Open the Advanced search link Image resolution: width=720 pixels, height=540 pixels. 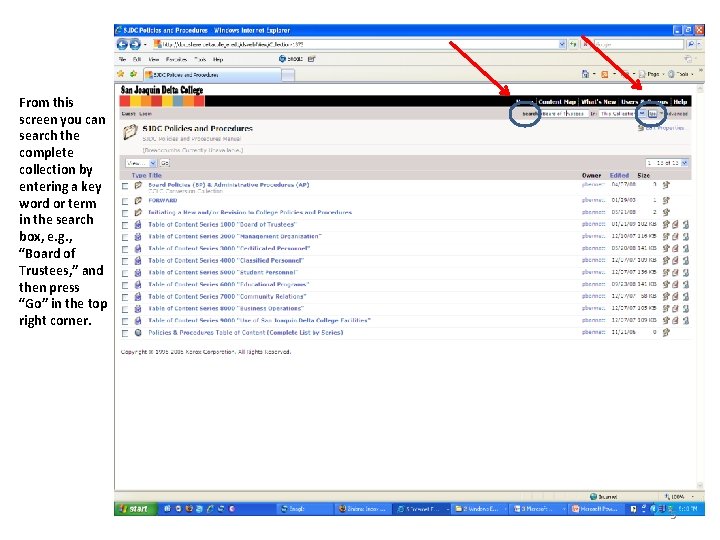[676, 113]
